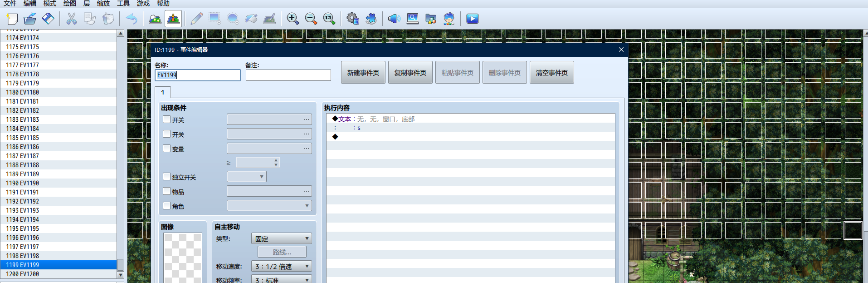Image resolution: width=868 pixels, height=283 pixels.
Task: Select the pencil drawing tool
Action: click(197, 19)
